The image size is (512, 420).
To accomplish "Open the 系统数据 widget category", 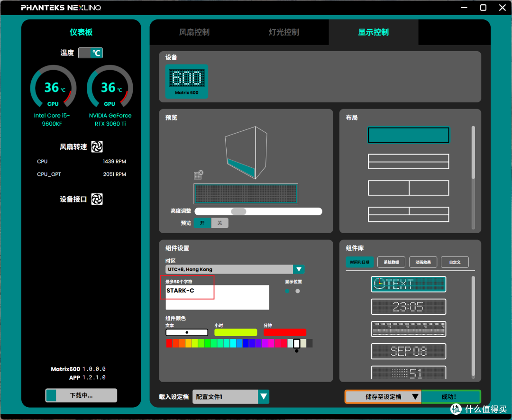I will pyautogui.click(x=391, y=262).
